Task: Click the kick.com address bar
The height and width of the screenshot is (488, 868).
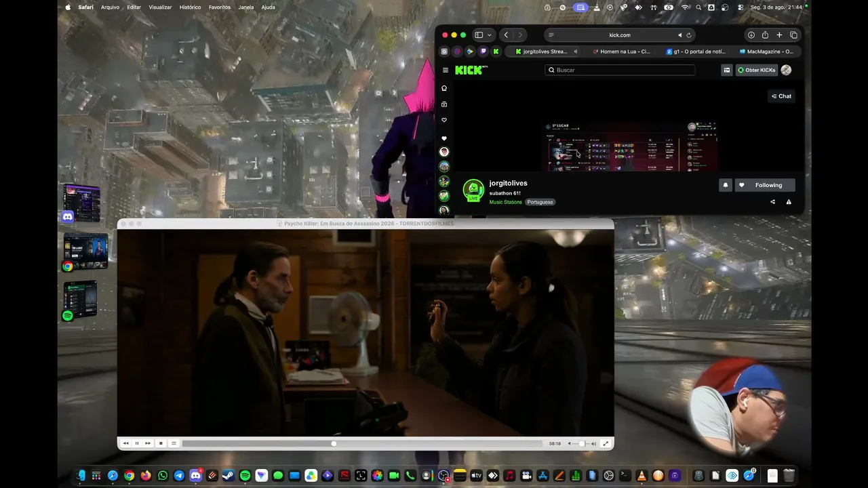Action: (620, 35)
